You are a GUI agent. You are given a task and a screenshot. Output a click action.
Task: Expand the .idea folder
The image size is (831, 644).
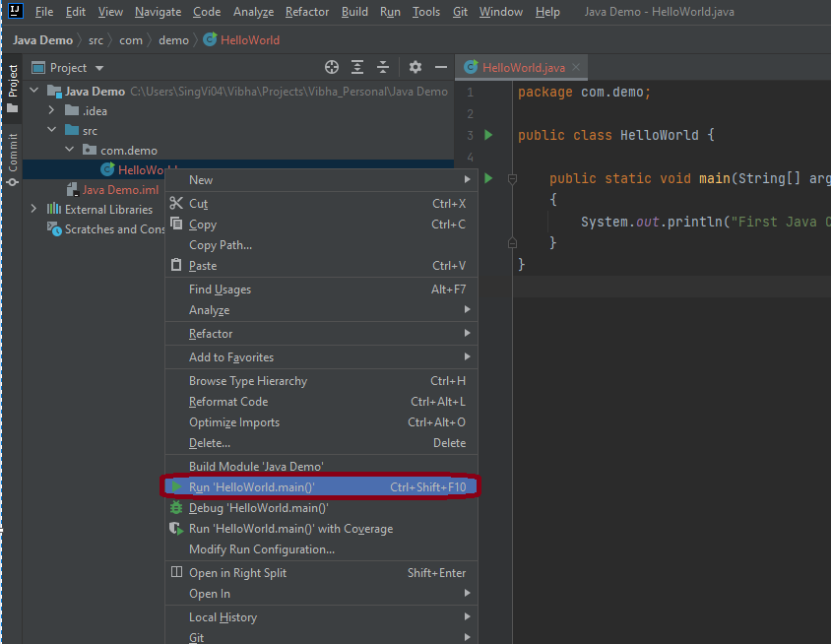pos(49,110)
